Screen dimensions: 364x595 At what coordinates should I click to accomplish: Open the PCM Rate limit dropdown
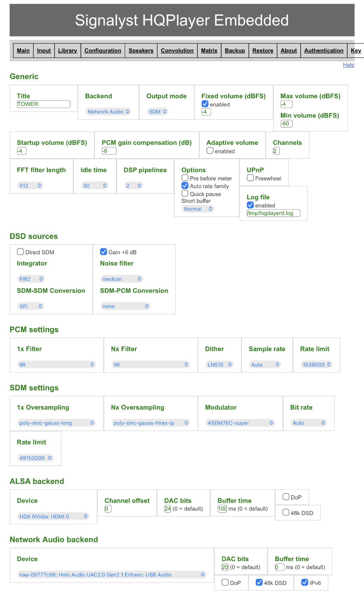tap(316, 364)
